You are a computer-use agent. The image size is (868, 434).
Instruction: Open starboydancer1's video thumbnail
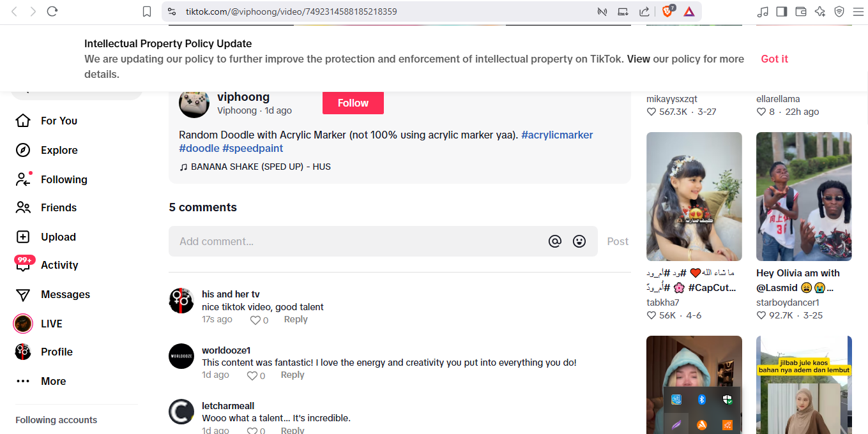(x=804, y=197)
